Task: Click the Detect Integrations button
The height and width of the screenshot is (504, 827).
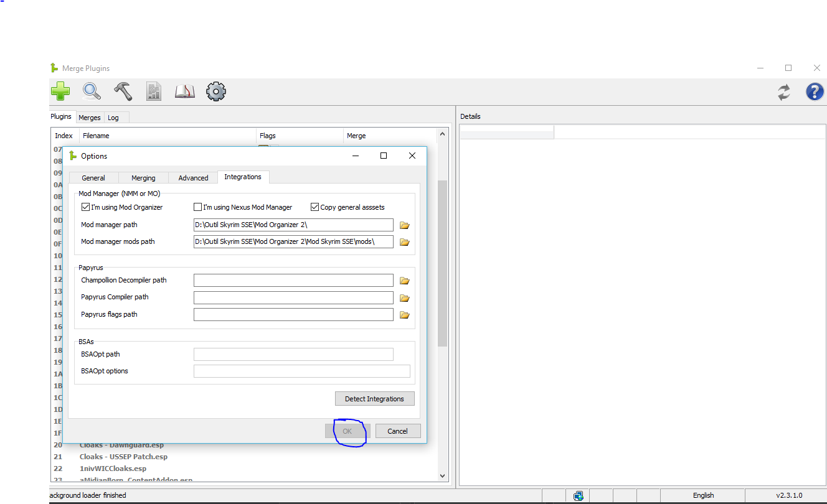Action: [374, 399]
